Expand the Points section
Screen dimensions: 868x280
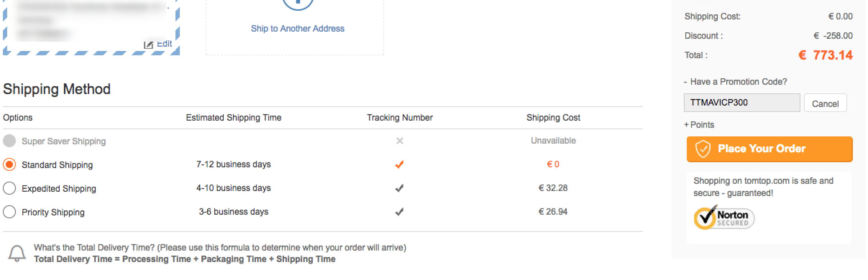(x=699, y=125)
